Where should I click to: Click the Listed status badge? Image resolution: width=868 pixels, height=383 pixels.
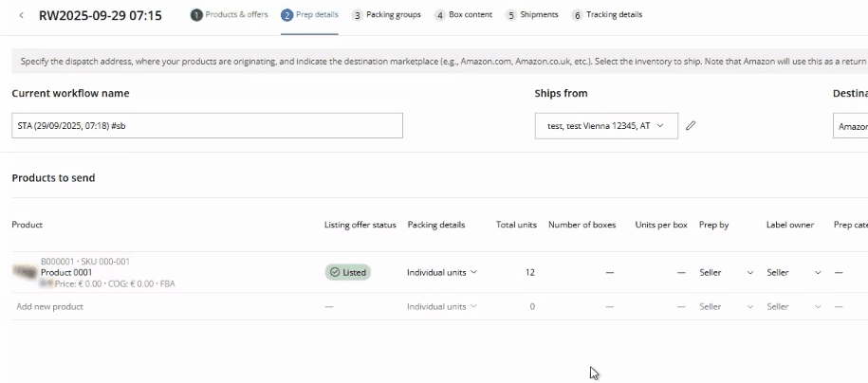[347, 272]
